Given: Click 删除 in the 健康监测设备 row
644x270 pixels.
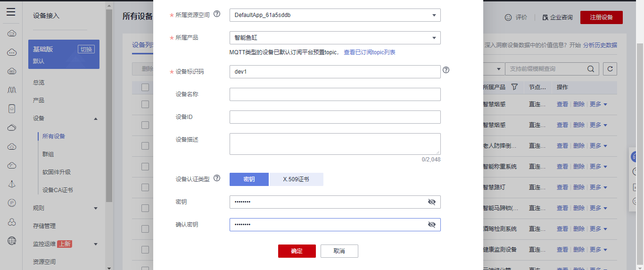Looking at the screenshot, I should [579, 250].
